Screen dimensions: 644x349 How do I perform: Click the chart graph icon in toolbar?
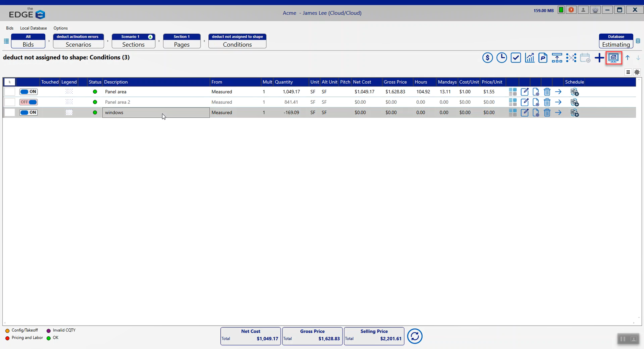click(530, 58)
